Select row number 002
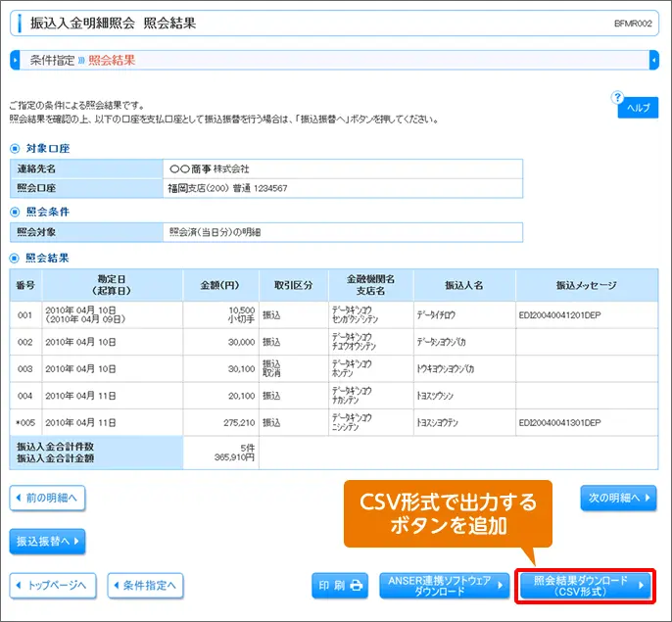 (24, 342)
